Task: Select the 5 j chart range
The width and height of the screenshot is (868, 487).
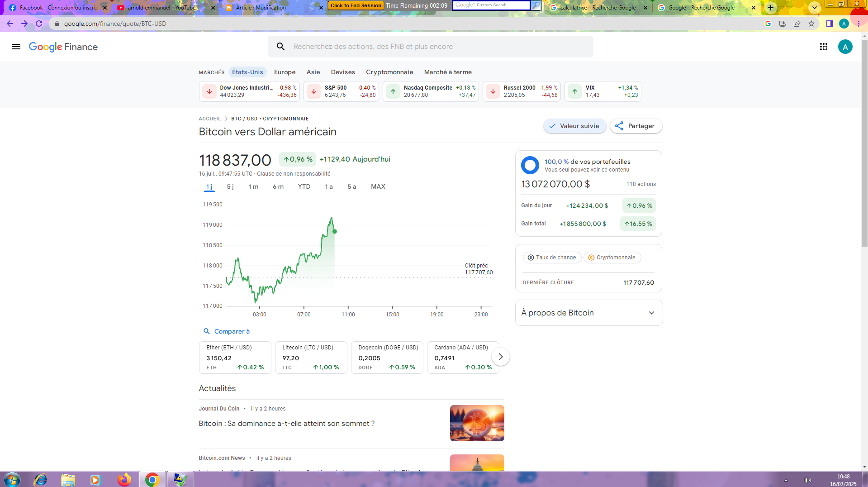Action: pos(230,186)
